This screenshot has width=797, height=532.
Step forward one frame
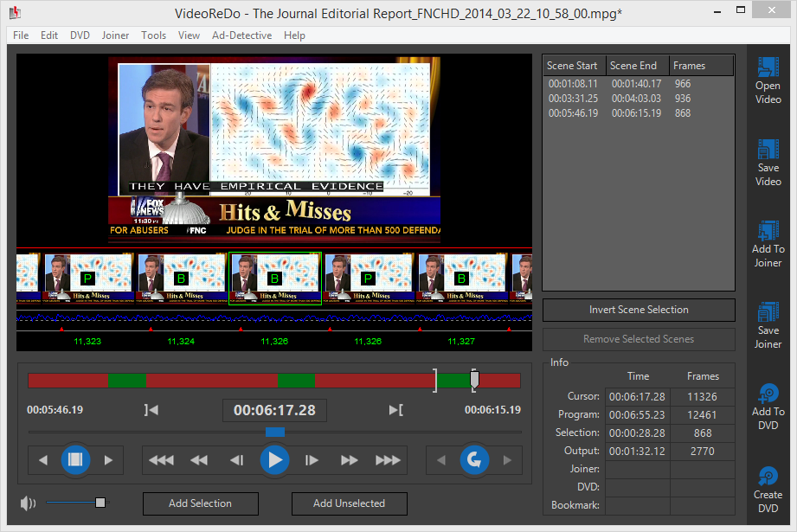[x=312, y=460]
